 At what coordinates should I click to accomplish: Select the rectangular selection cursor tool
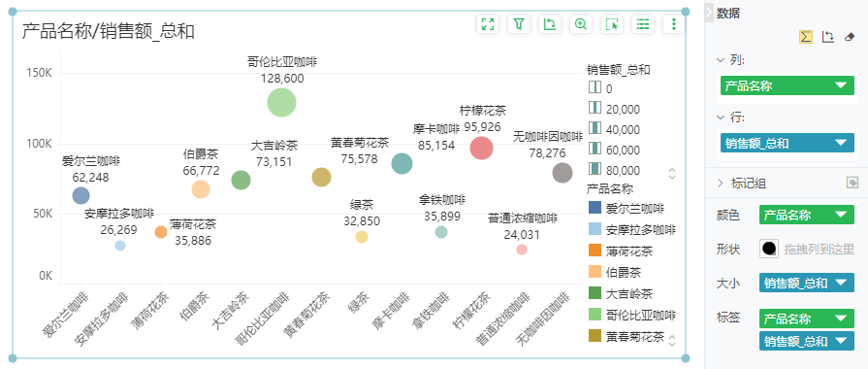pyautogui.click(x=612, y=24)
